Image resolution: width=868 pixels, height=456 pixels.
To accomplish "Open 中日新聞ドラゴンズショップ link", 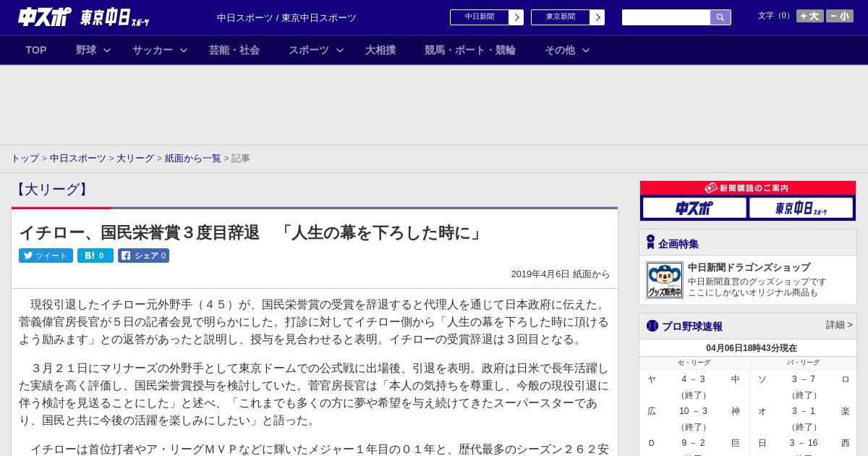I will (749, 268).
